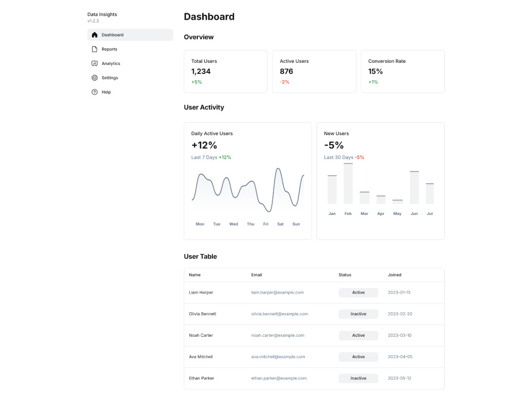Click the New Users chart title

pyautogui.click(x=336, y=134)
